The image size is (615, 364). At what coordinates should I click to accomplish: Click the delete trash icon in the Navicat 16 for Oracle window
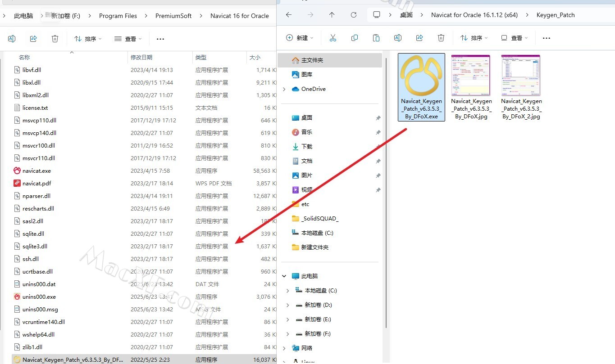pyautogui.click(x=55, y=39)
